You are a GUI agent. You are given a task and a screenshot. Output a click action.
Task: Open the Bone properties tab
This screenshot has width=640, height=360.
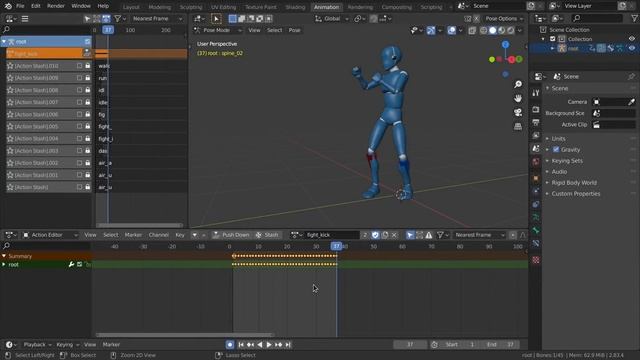[x=536, y=231]
